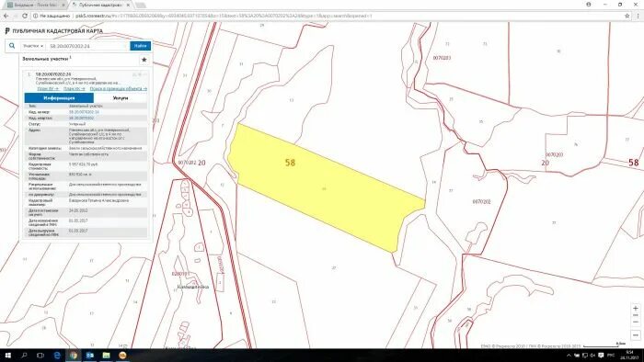Viewport: 644px width, 362px height.
Task: Switch to the 'Услуги' tab
Action: coord(121,98)
